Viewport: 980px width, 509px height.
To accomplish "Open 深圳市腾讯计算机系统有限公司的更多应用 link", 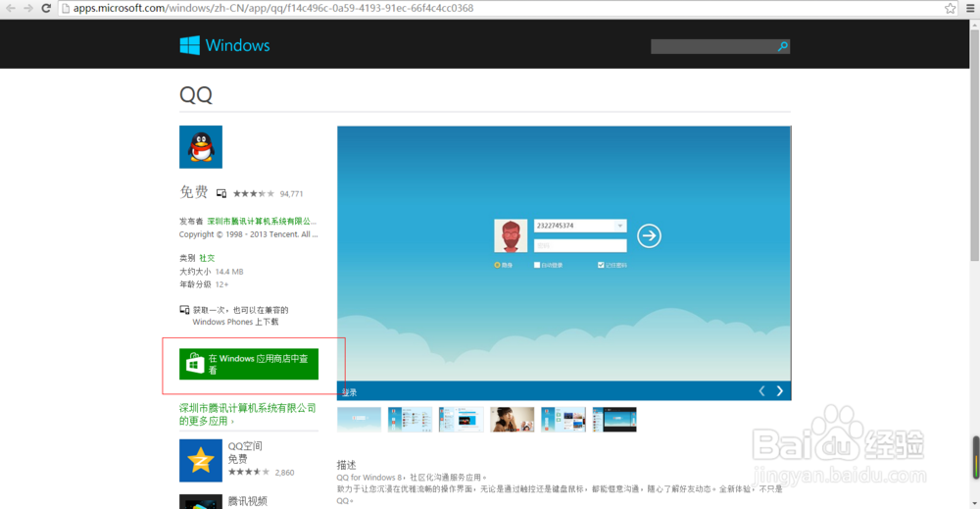I will click(x=248, y=414).
